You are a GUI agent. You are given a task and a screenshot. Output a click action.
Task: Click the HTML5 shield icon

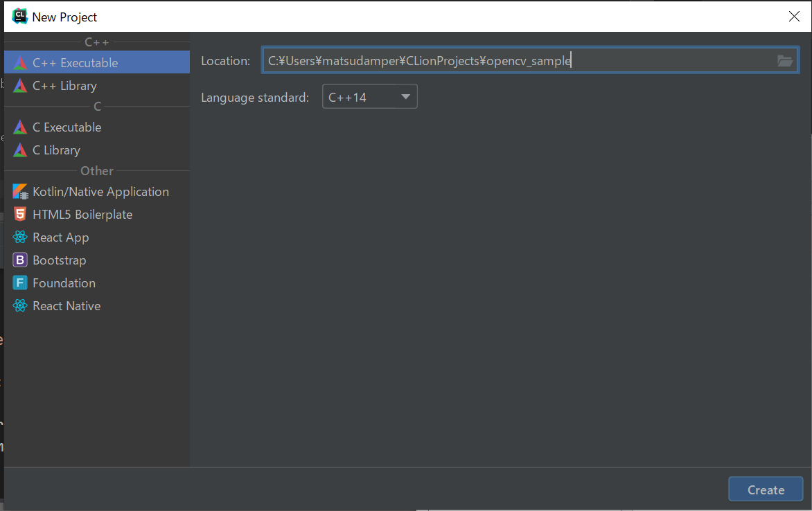pos(19,215)
